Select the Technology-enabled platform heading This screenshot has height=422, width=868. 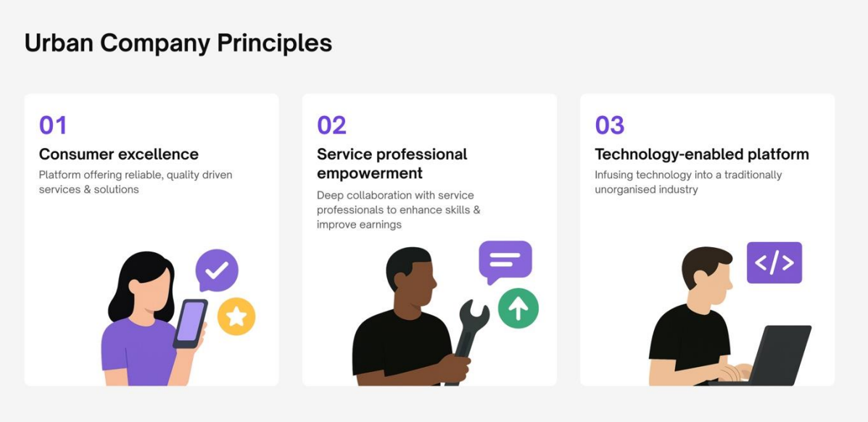coord(702,154)
